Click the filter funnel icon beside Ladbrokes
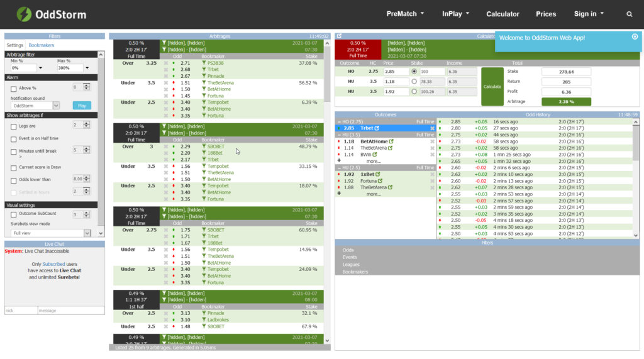 pyautogui.click(x=204, y=319)
